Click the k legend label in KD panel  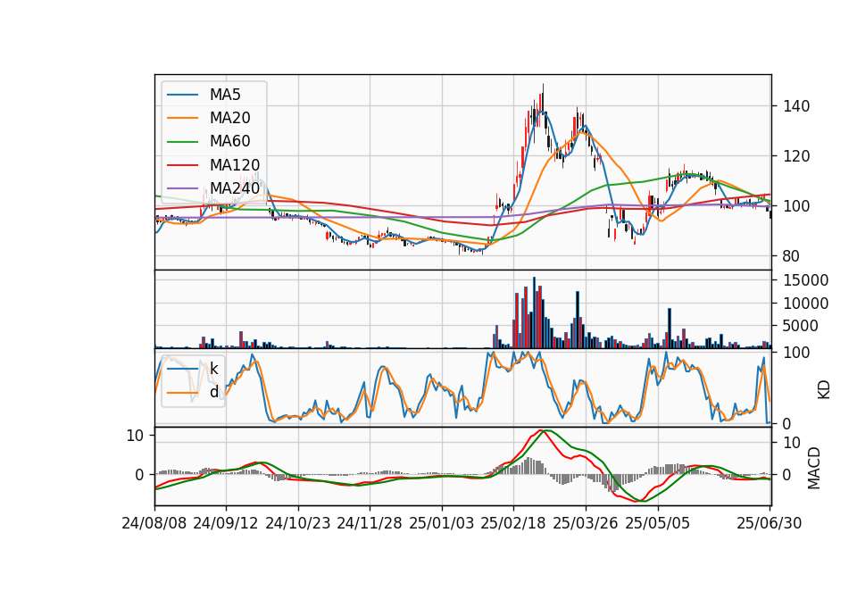click(x=213, y=369)
